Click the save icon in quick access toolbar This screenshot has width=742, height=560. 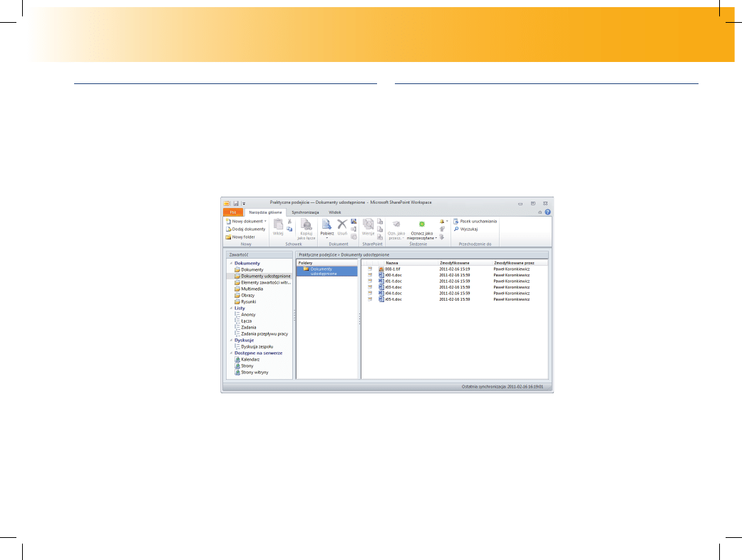tap(236, 203)
